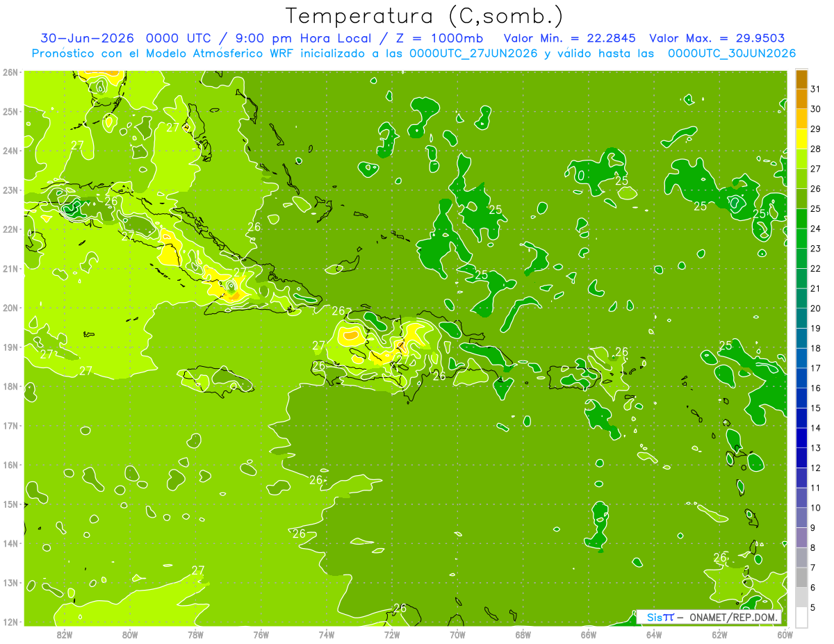Select the "Valor Min. = 22.2845" value
Image resolution: width=834 pixels, height=644 pixels.
570,38
